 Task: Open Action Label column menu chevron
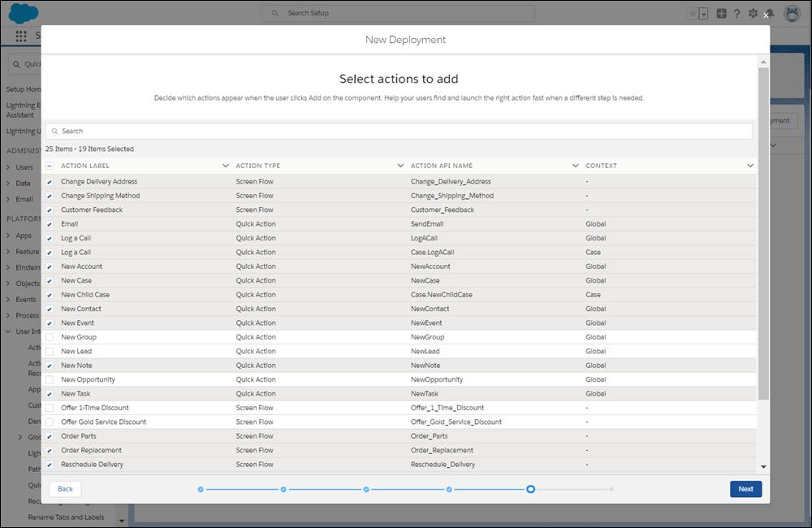225,166
